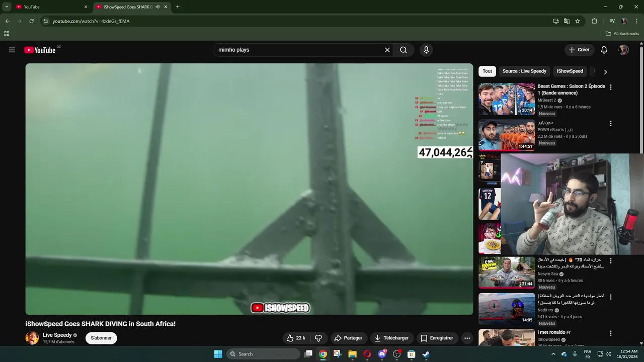This screenshot has height=362, width=644.
Task: Open the Chrome tab search dropdown
Action: click(7, 7)
